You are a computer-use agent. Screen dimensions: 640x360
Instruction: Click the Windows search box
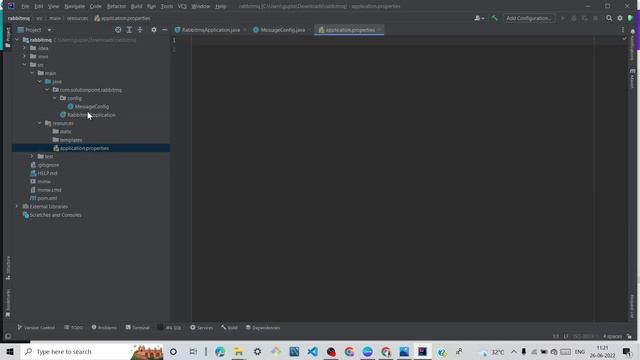click(x=92, y=351)
